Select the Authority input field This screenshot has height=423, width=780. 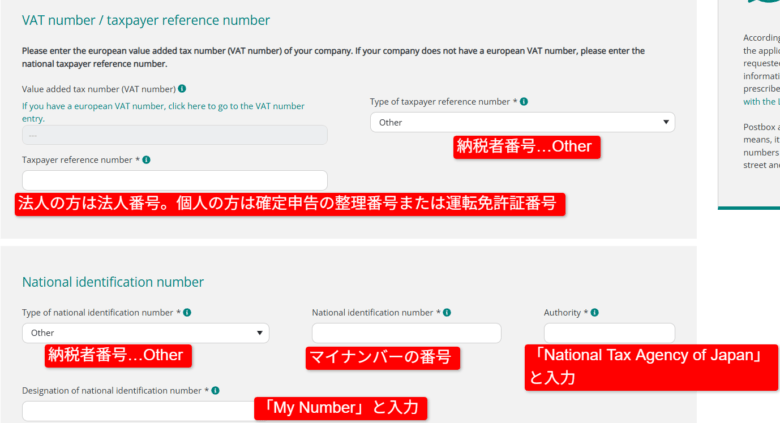coord(609,333)
